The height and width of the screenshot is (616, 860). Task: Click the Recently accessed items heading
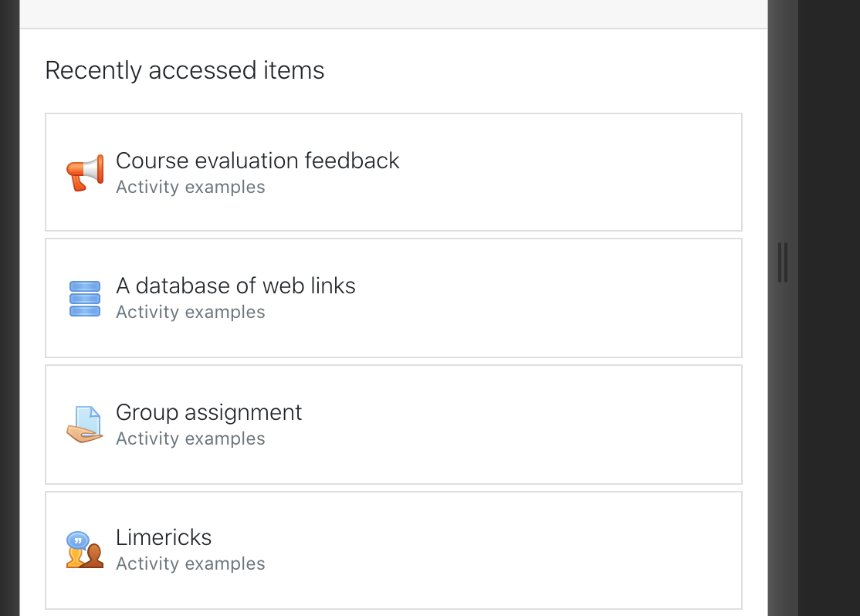coord(185,70)
